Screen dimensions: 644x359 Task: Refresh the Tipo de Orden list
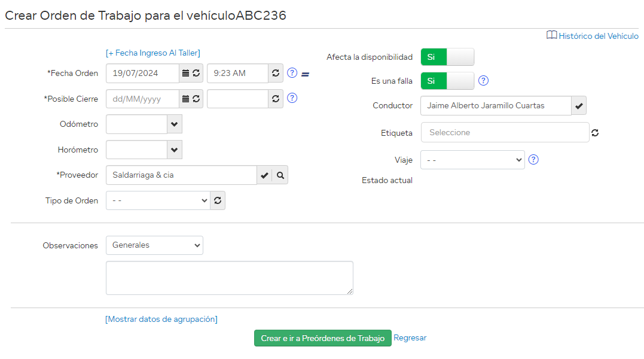(218, 201)
